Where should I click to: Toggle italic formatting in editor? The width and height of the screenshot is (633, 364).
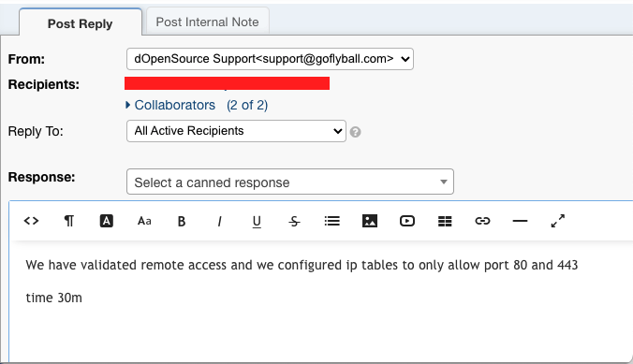click(219, 221)
